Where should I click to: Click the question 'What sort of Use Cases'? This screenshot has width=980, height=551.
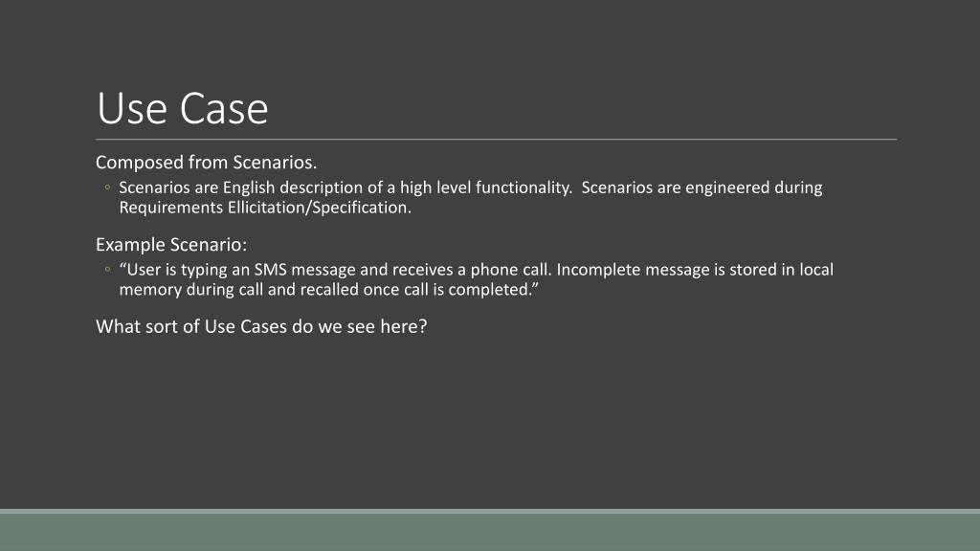pos(261,327)
